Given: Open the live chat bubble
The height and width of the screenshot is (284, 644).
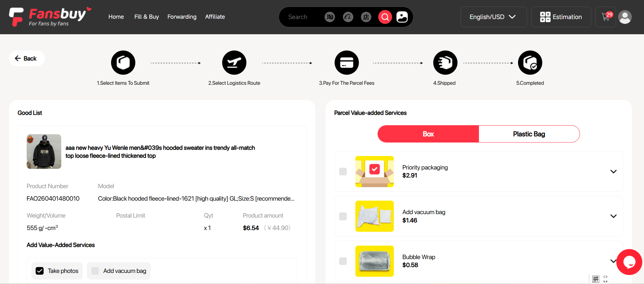Looking at the screenshot, I should tap(629, 262).
